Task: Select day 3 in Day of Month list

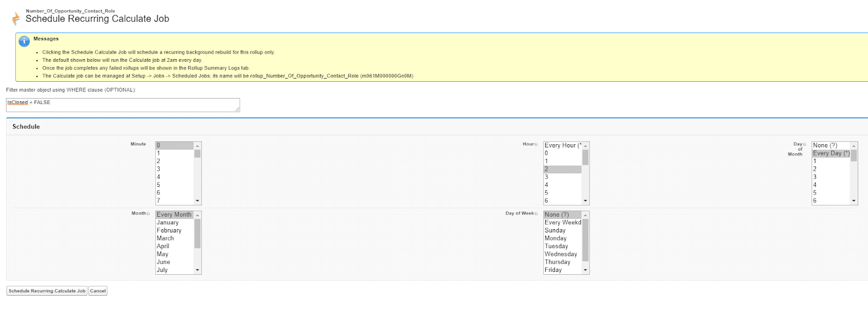Action: (831, 177)
